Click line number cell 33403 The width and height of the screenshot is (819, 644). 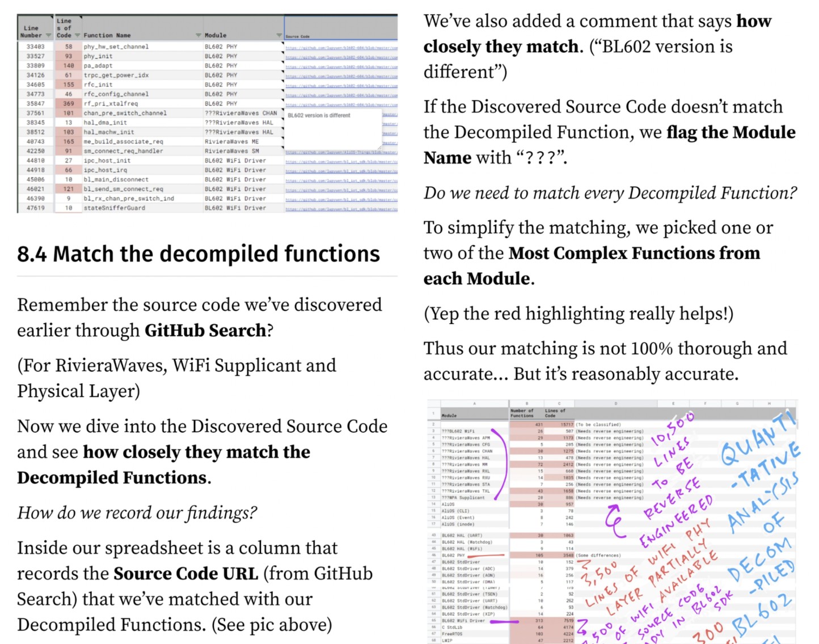click(x=35, y=47)
